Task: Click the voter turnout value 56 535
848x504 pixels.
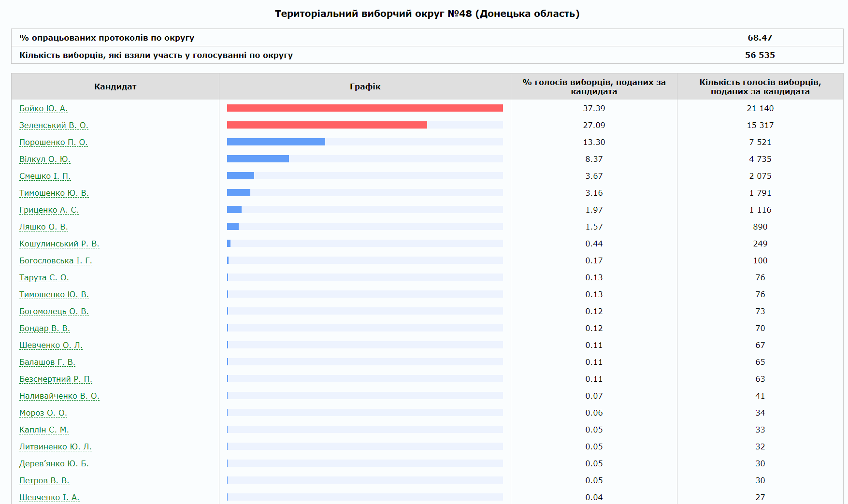Action: [760, 55]
